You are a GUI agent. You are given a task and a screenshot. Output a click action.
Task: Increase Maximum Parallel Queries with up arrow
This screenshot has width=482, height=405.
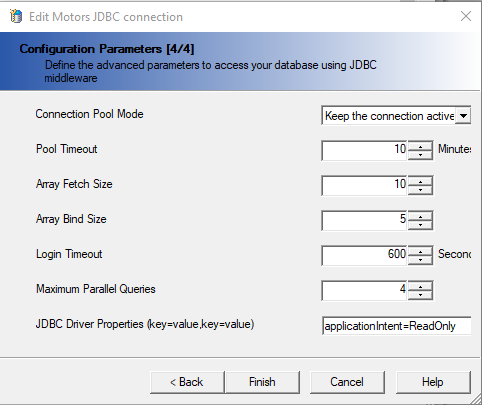420,286
